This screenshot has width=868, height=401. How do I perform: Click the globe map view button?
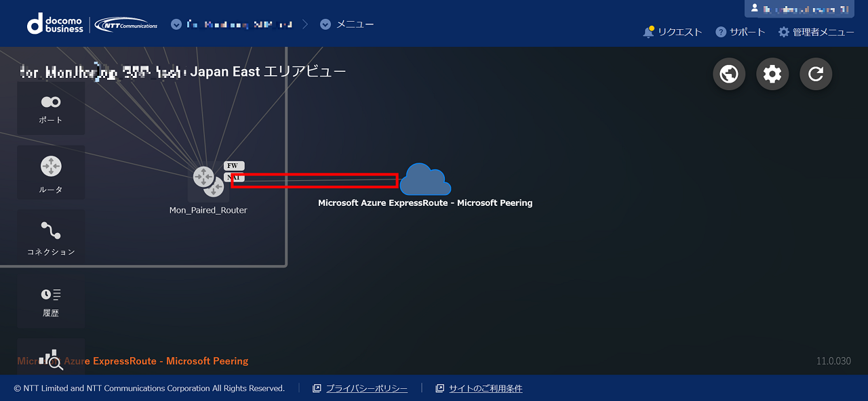point(729,74)
